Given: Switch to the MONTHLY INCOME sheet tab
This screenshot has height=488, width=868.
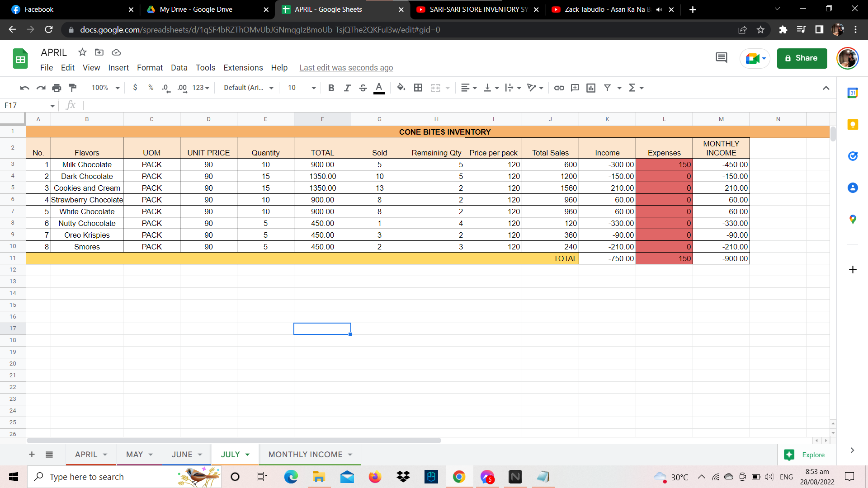Looking at the screenshot, I should tap(305, 455).
